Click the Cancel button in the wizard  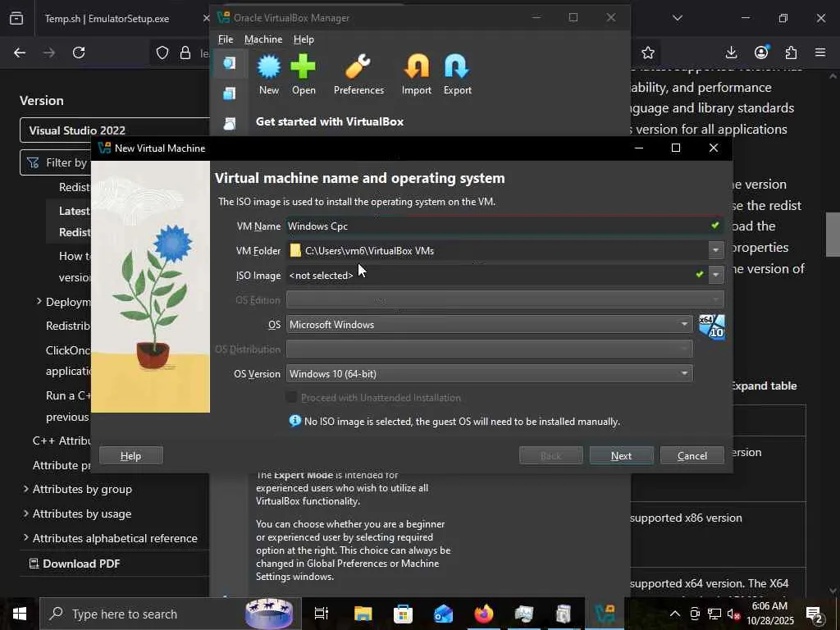[x=692, y=455]
